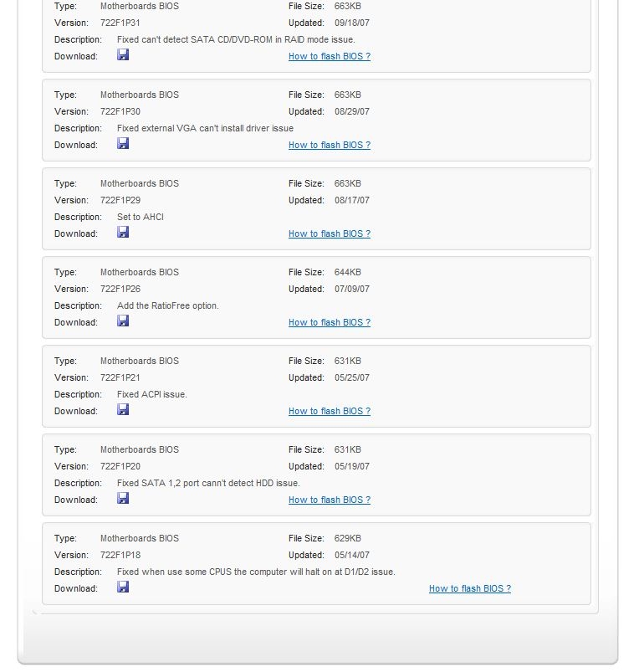The width and height of the screenshot is (639, 672).
Task: Download BIOS version 722F1P26
Action: 123,321
